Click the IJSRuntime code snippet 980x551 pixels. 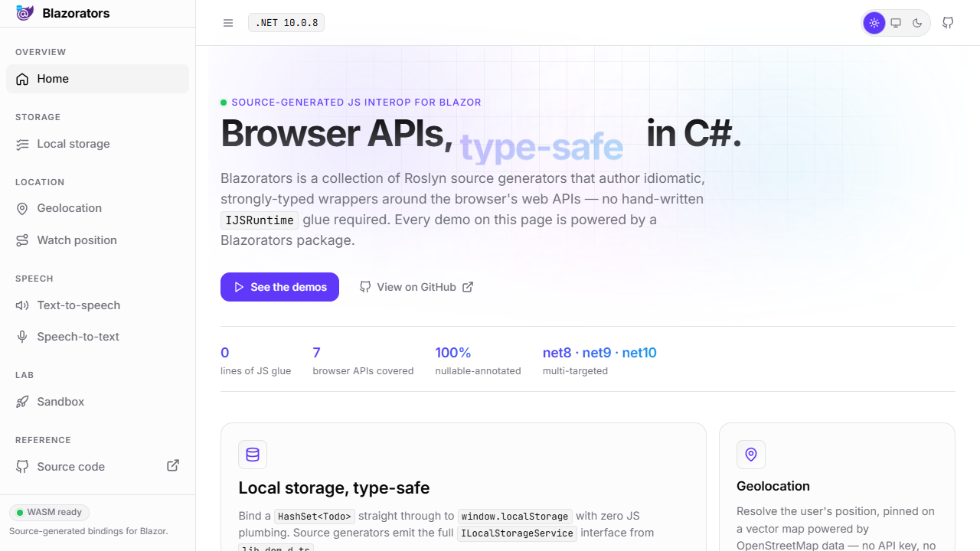pyautogui.click(x=260, y=220)
